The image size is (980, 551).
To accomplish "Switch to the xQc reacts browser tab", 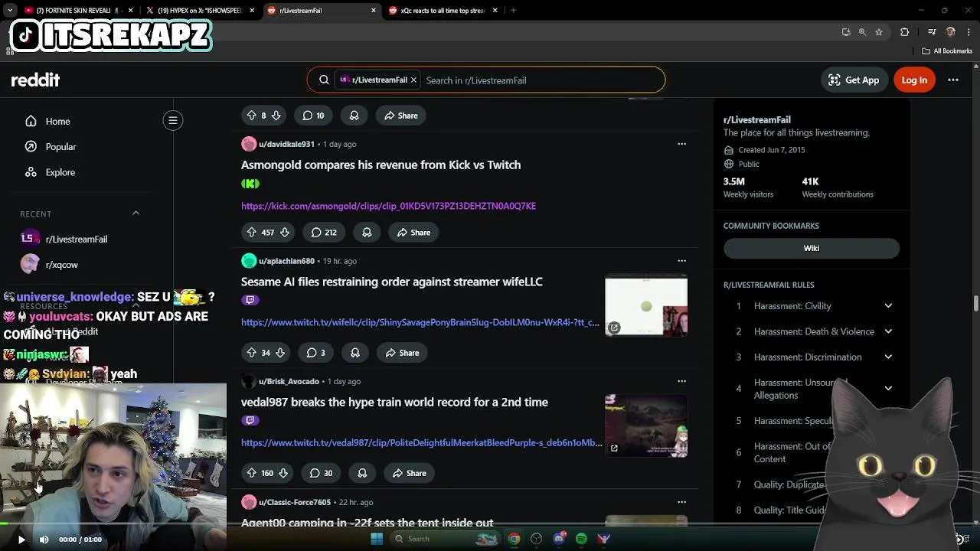I will click(444, 11).
